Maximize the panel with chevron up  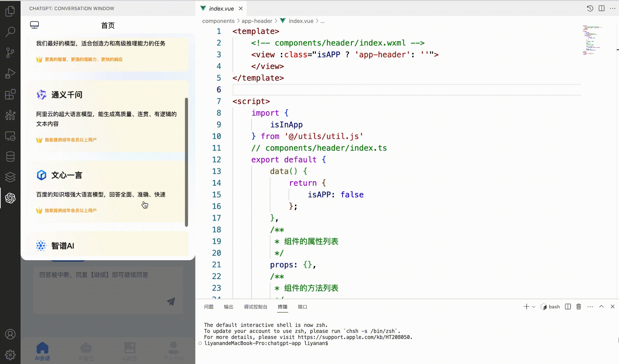(x=601, y=306)
